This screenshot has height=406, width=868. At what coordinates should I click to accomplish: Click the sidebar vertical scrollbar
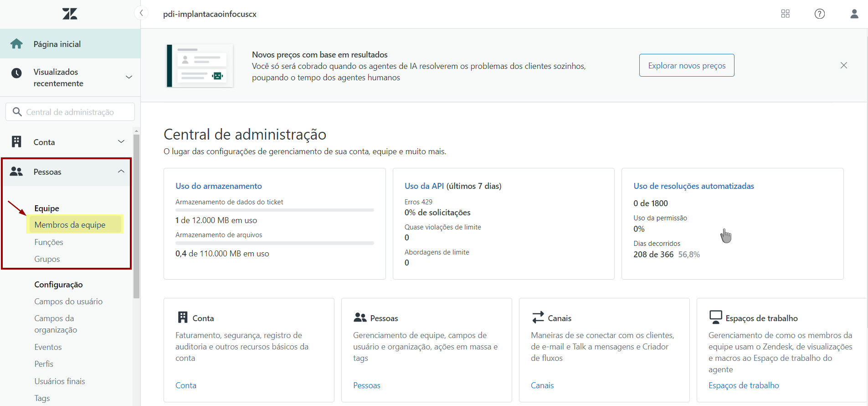(136, 214)
